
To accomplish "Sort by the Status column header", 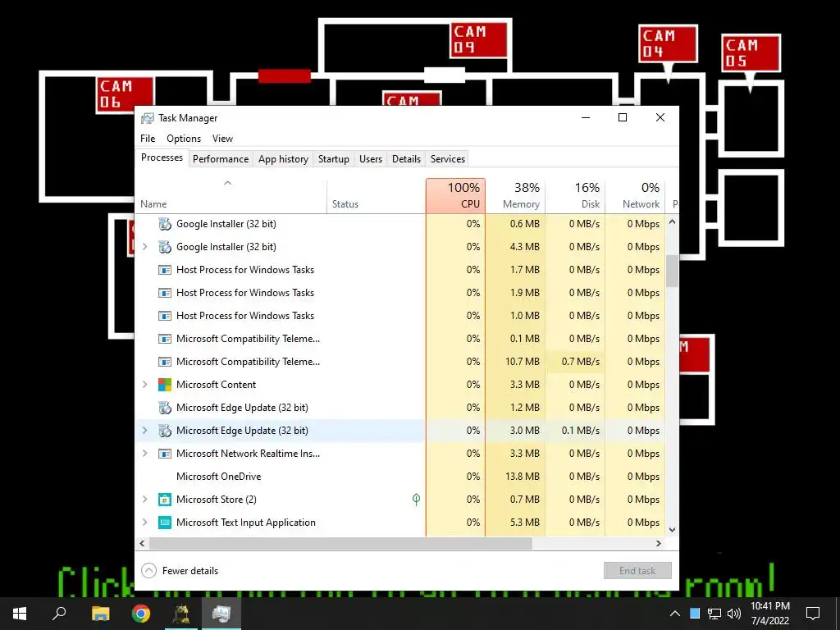I will click(376, 195).
